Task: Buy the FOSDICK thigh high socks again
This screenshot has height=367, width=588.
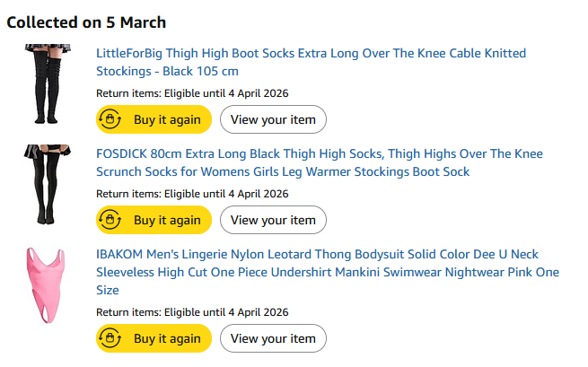Action: (x=154, y=220)
